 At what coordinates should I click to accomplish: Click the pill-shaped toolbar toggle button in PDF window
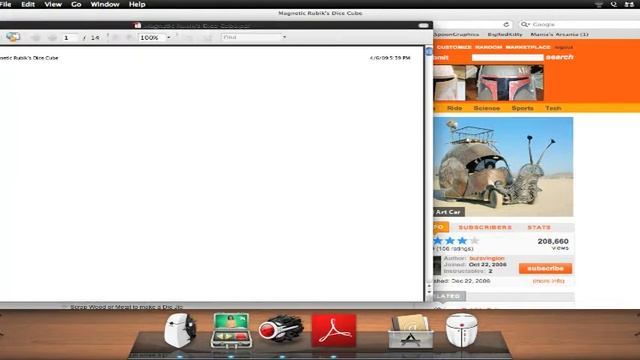[424, 25]
